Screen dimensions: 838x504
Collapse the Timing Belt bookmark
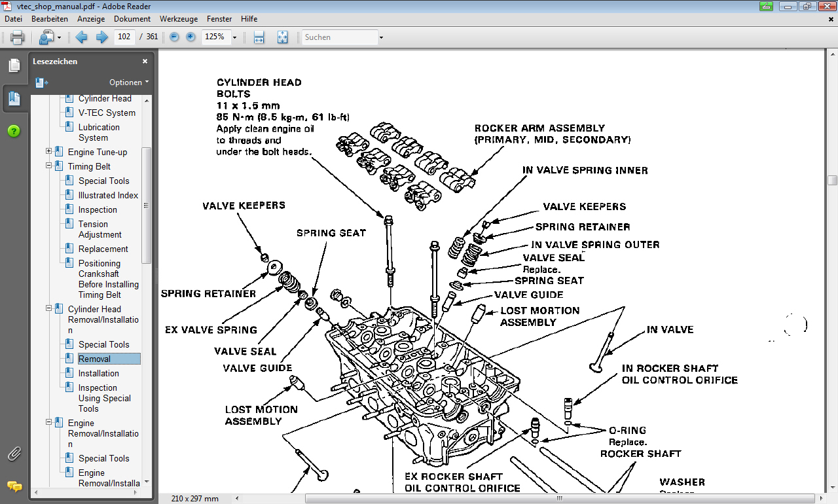(49, 166)
